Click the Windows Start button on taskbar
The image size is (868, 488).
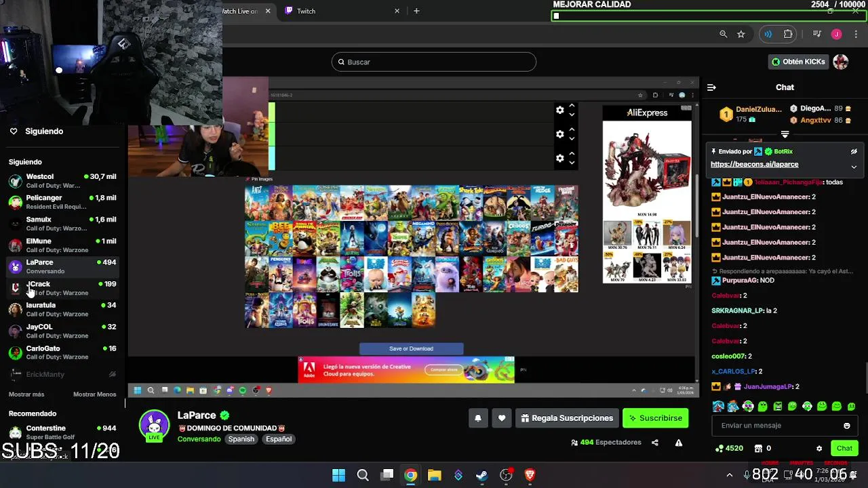[x=338, y=475]
